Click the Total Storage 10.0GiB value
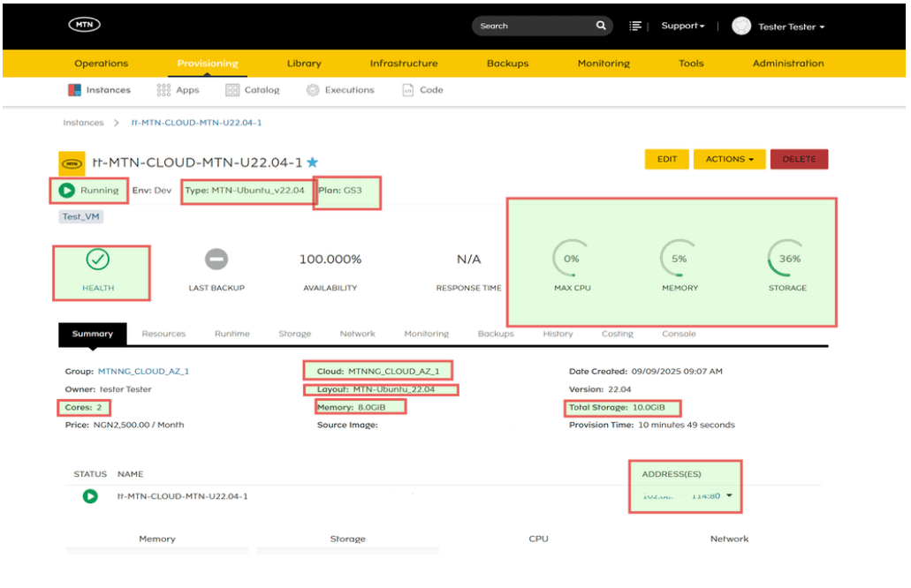The image size is (911, 588). [648, 408]
